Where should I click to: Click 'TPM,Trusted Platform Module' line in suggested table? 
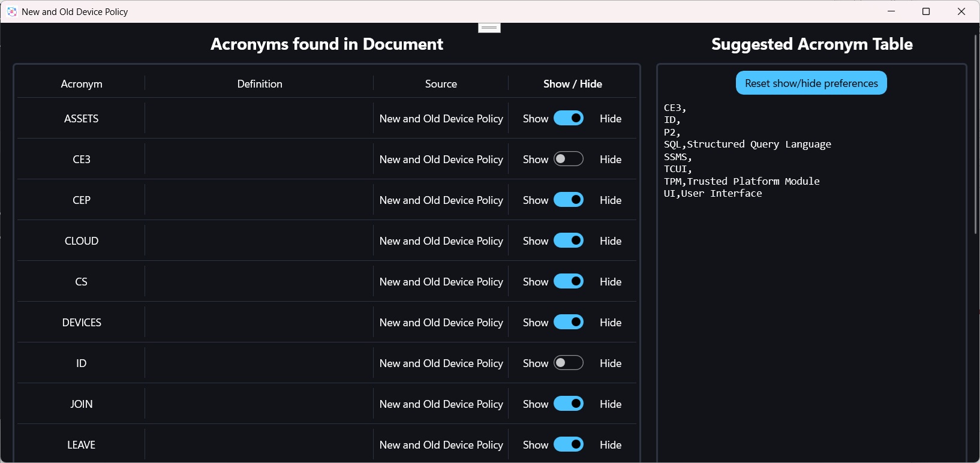(x=741, y=181)
